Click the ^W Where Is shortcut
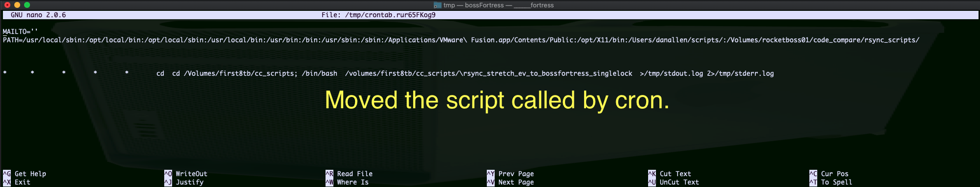This screenshot has width=980, height=187. pyautogui.click(x=347, y=182)
